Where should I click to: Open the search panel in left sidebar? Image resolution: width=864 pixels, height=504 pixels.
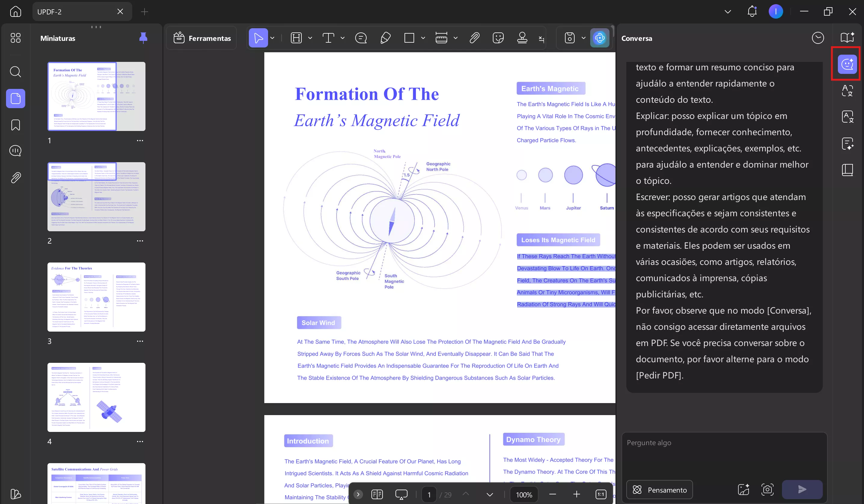[x=15, y=72]
